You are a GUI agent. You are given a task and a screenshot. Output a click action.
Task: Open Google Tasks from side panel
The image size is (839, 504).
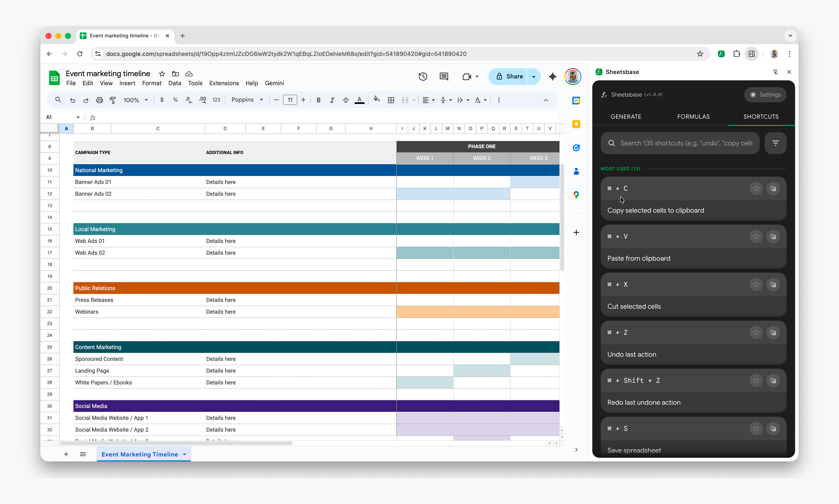pos(576,148)
